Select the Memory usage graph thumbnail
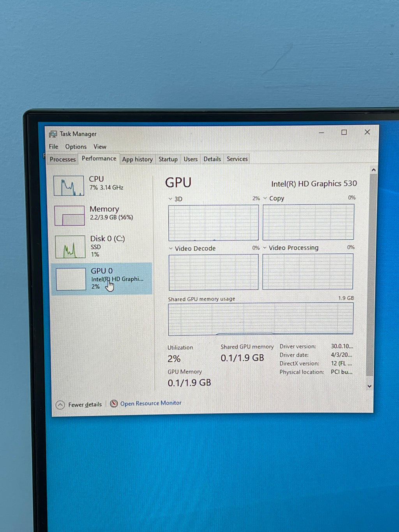Viewport: 399px width, 532px height. click(x=69, y=216)
